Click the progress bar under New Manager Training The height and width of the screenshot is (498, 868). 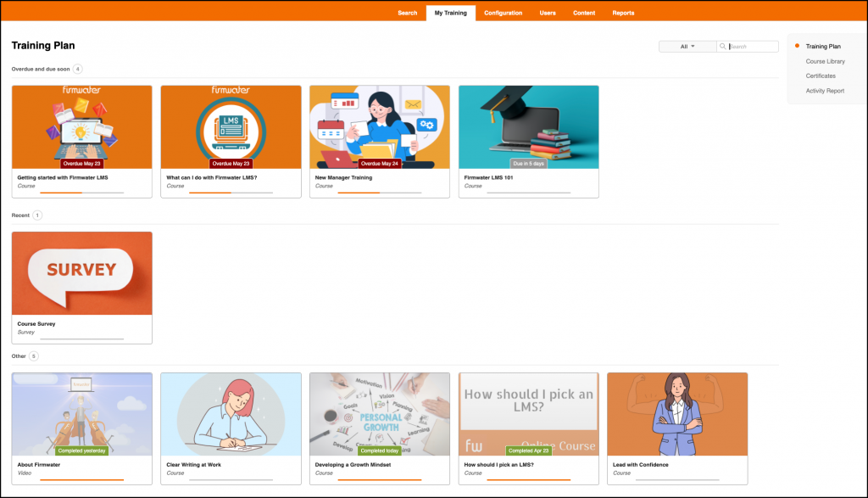tap(380, 193)
